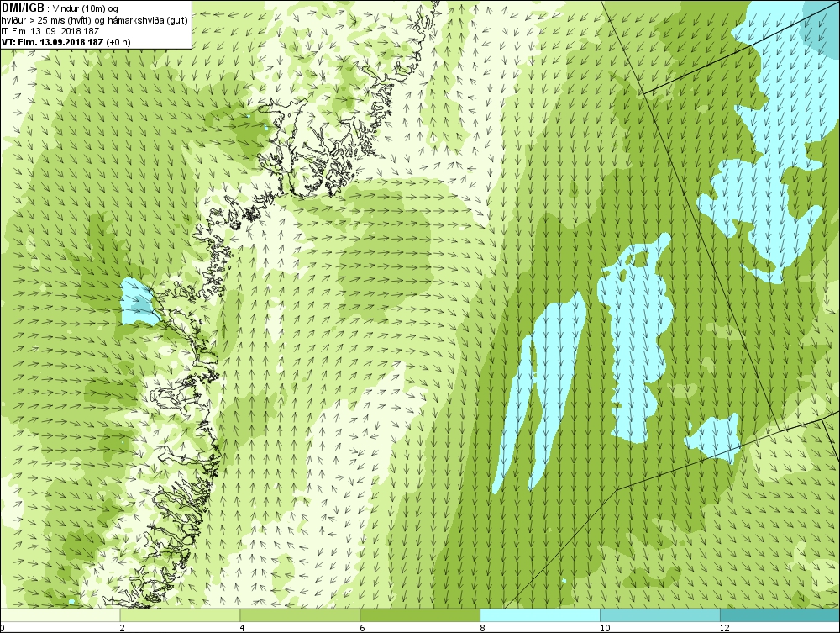Select the 0–2 m/s palest legend swatch
Screen dimensions: 840x633
coord(60,615)
